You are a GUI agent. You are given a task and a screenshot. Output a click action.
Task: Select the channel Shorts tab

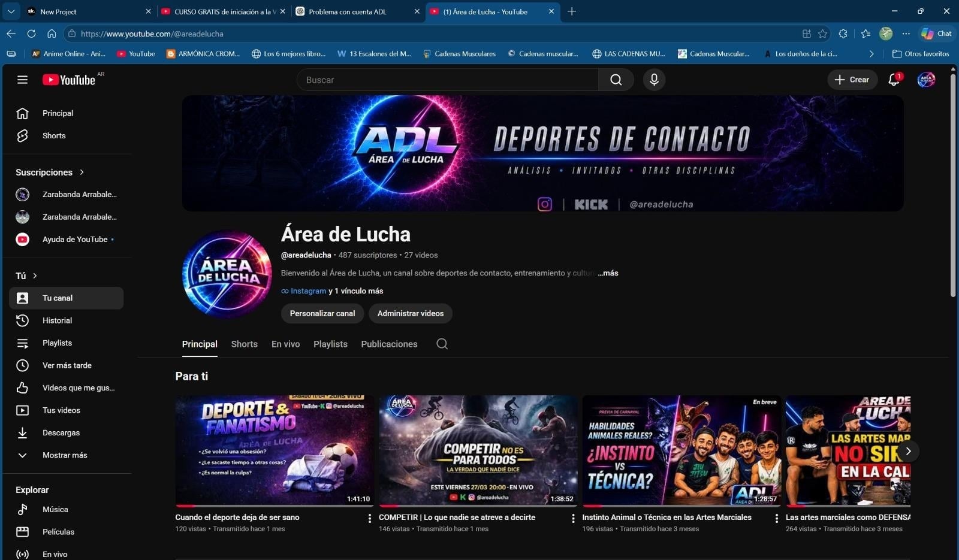coord(245,344)
